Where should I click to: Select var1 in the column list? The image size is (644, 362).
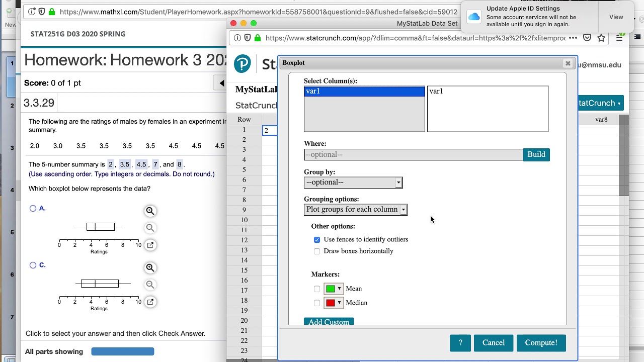coord(364,91)
